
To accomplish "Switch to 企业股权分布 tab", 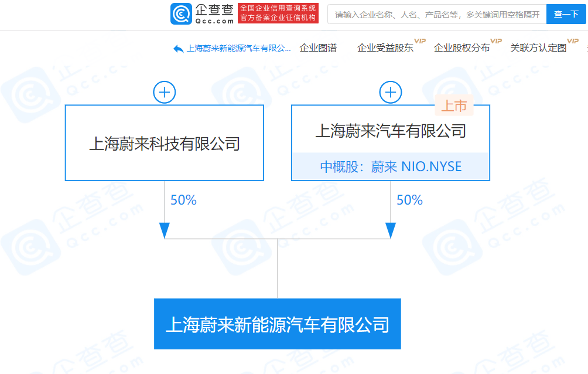I will [x=461, y=48].
